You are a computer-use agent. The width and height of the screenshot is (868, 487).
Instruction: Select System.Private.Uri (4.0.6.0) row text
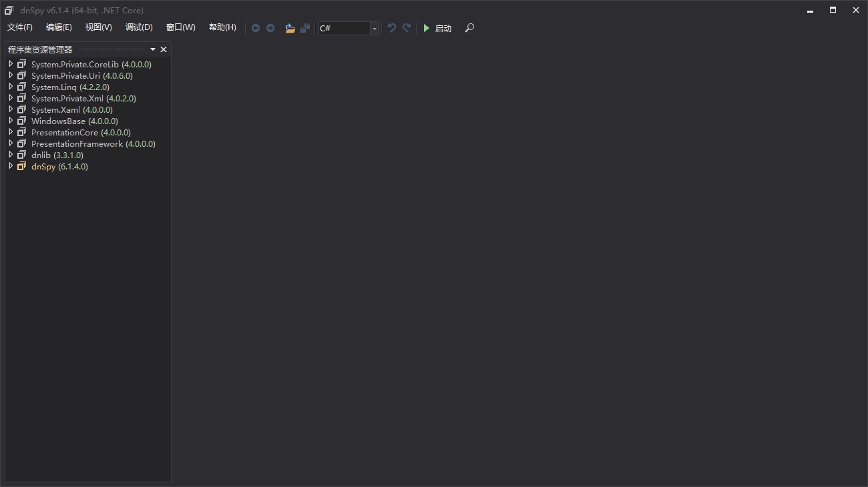tap(82, 76)
